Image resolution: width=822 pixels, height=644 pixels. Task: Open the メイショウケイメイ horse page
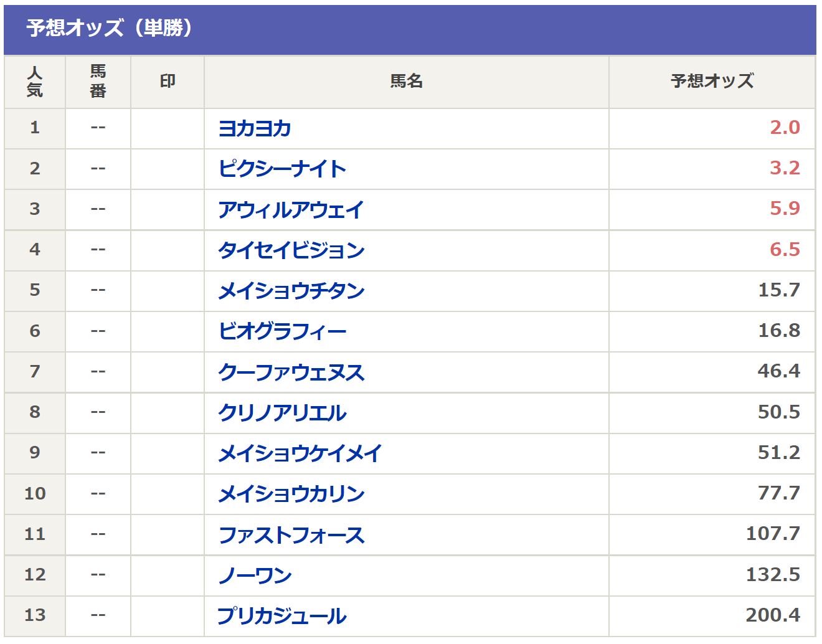[x=300, y=453]
